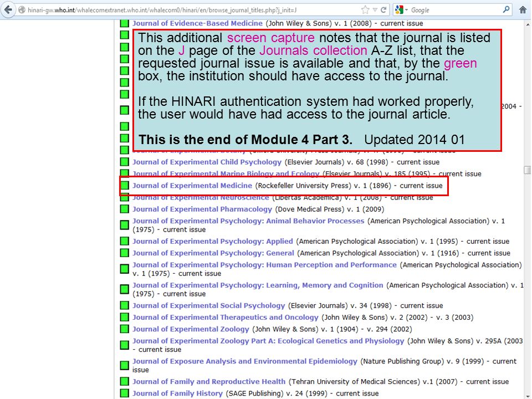The width and height of the screenshot is (532, 399).
Task: Click green box beside Journal of Family History
Action: point(125,393)
